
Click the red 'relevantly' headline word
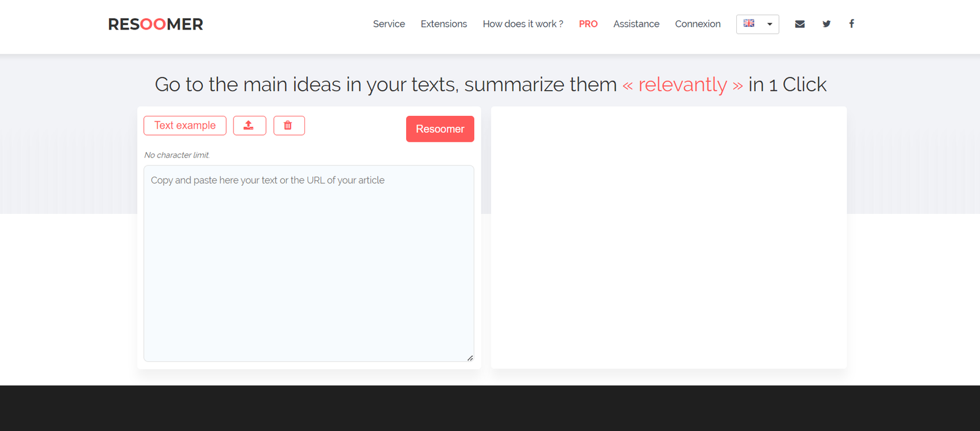pos(682,85)
